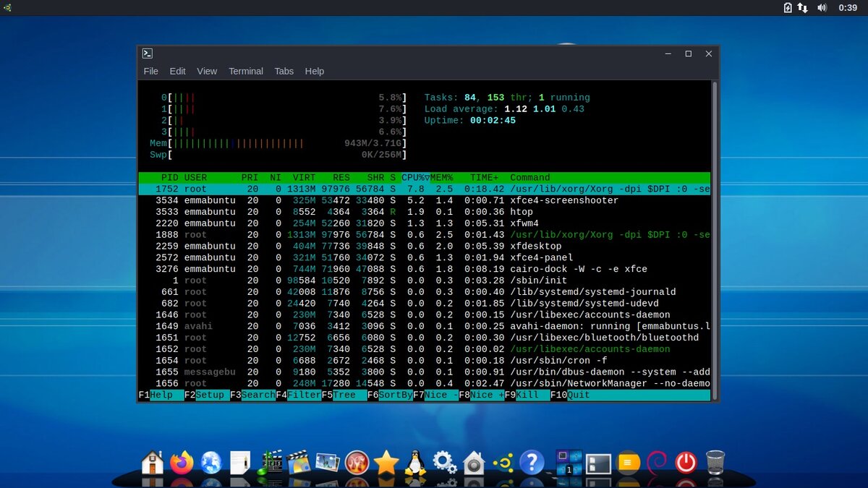Click the workspace switcher dock icon

pyautogui.click(x=569, y=462)
